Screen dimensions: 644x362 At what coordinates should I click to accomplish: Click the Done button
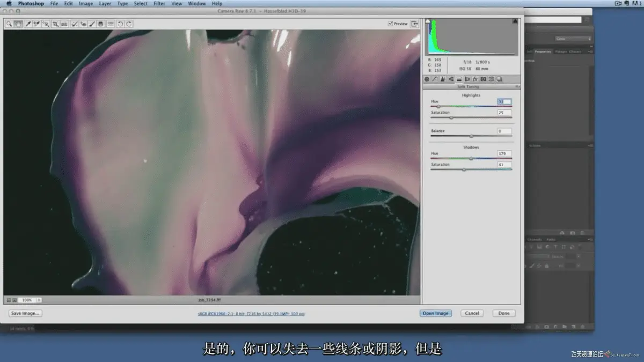click(x=503, y=313)
